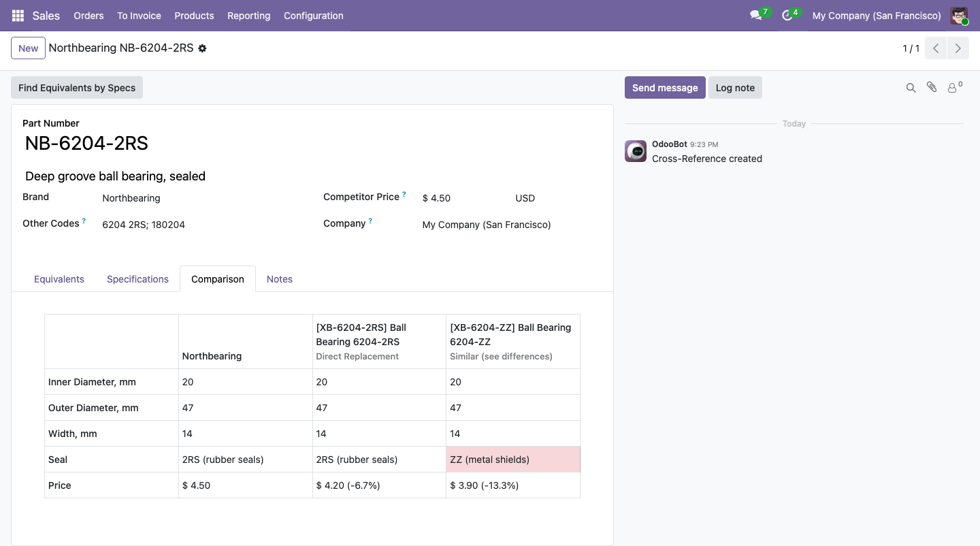Switch to the Notes tab
The height and width of the screenshot is (546, 980).
[x=280, y=279]
